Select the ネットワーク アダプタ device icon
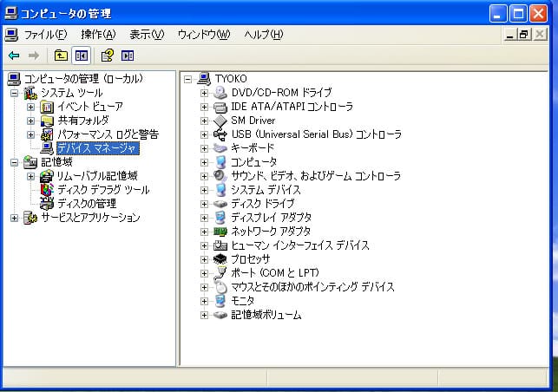 tap(220, 232)
